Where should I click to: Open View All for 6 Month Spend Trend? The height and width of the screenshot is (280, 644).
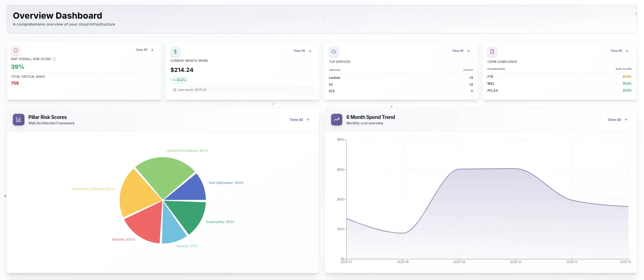(617, 120)
